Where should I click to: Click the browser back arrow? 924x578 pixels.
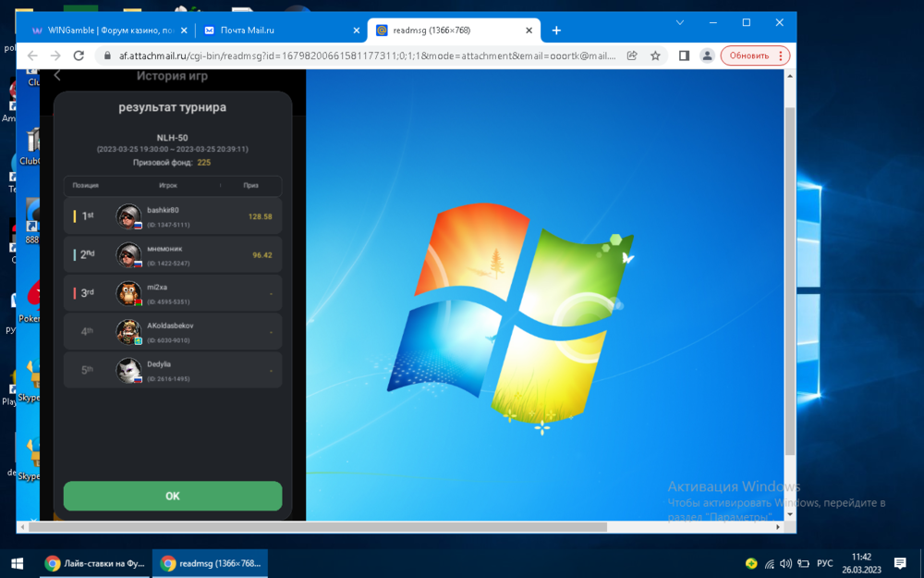[32, 55]
